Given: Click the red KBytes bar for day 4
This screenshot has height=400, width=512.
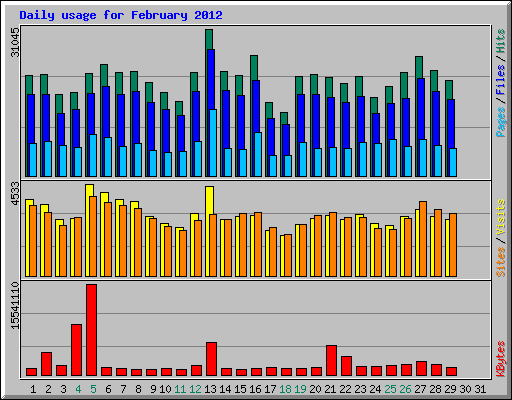Looking at the screenshot, I should pos(76,350).
